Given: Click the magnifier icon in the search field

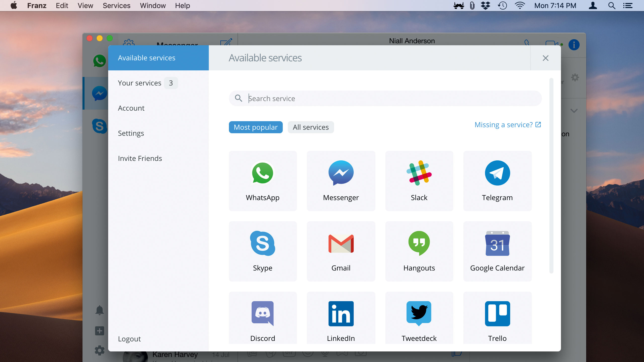Looking at the screenshot, I should (238, 98).
